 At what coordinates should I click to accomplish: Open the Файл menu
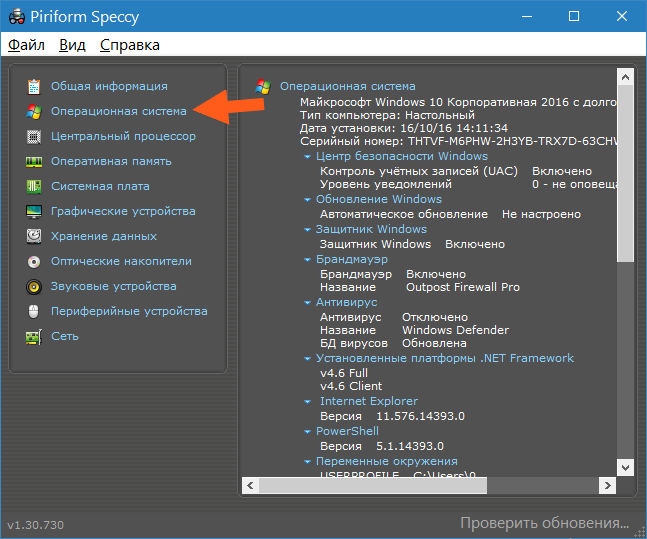(26, 45)
